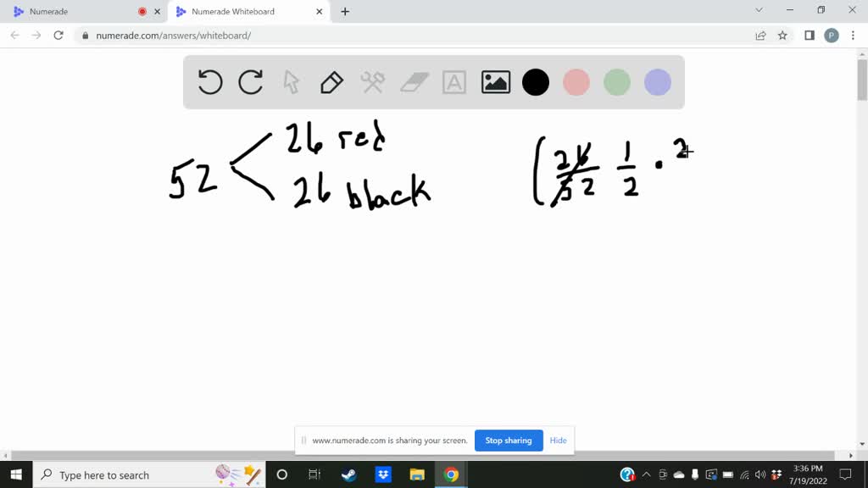The image size is (868, 488).
Task: Open Action Center in the taskbar
Action: coord(845,474)
